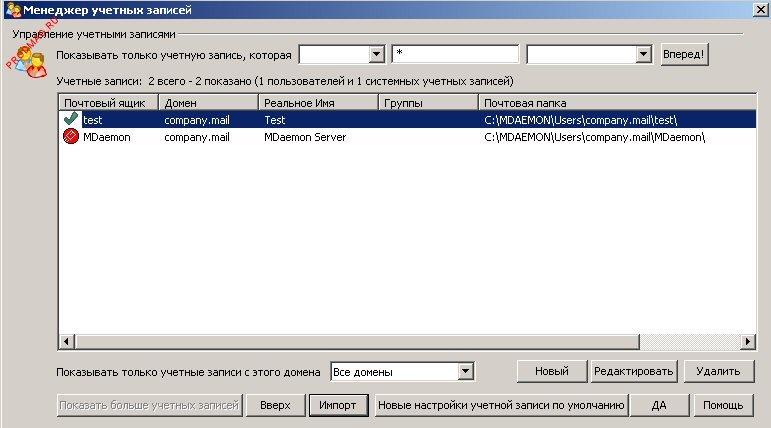Click the filter text field containing asterisk
The height and width of the screenshot is (428, 771).
click(455, 54)
